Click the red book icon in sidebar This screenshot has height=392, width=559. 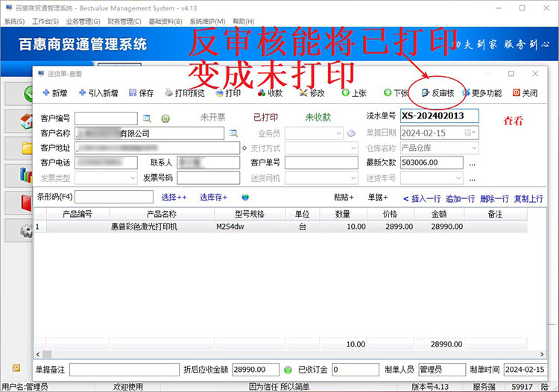(x=27, y=203)
